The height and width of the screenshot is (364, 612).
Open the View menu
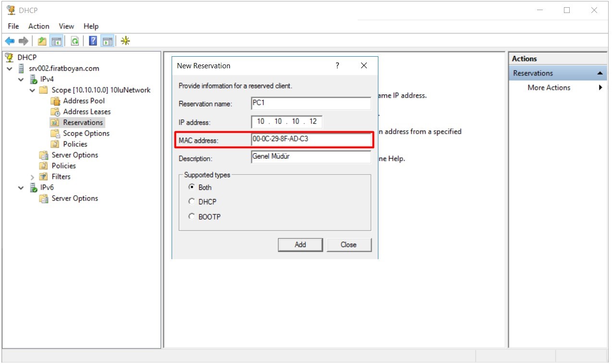[x=66, y=26]
